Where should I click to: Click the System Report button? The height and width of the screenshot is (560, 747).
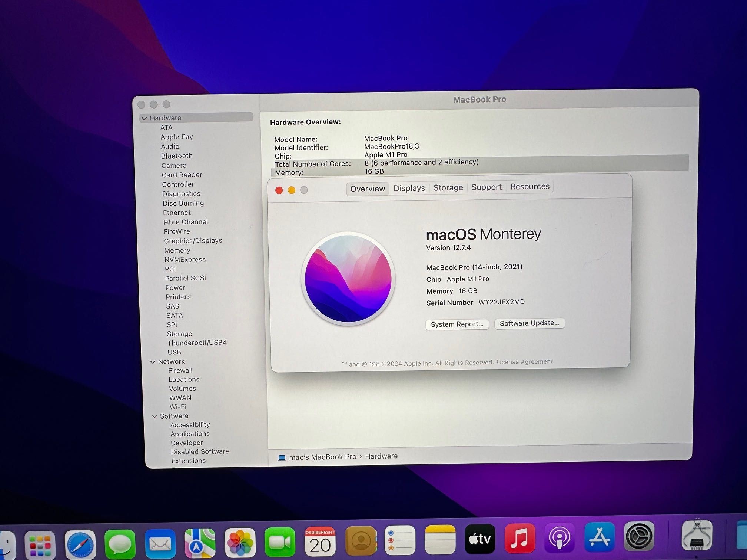pos(456,323)
